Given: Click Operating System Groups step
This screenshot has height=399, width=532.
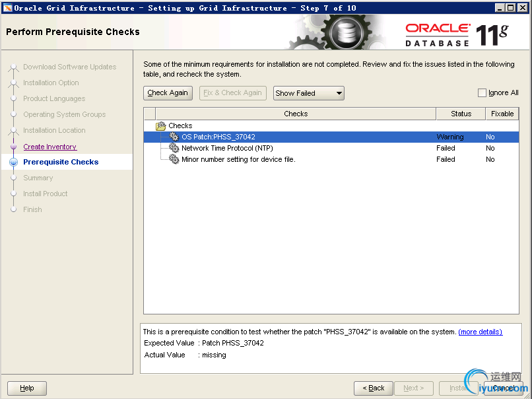Looking at the screenshot, I should click(x=65, y=114).
